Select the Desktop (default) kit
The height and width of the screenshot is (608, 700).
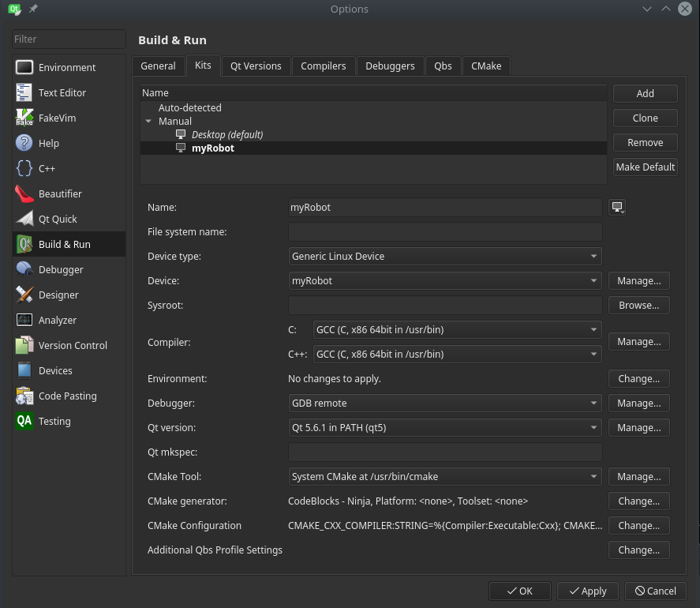pos(227,135)
